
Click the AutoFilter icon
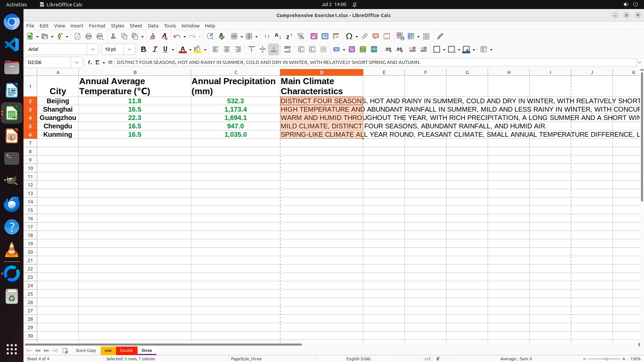tap(301, 36)
